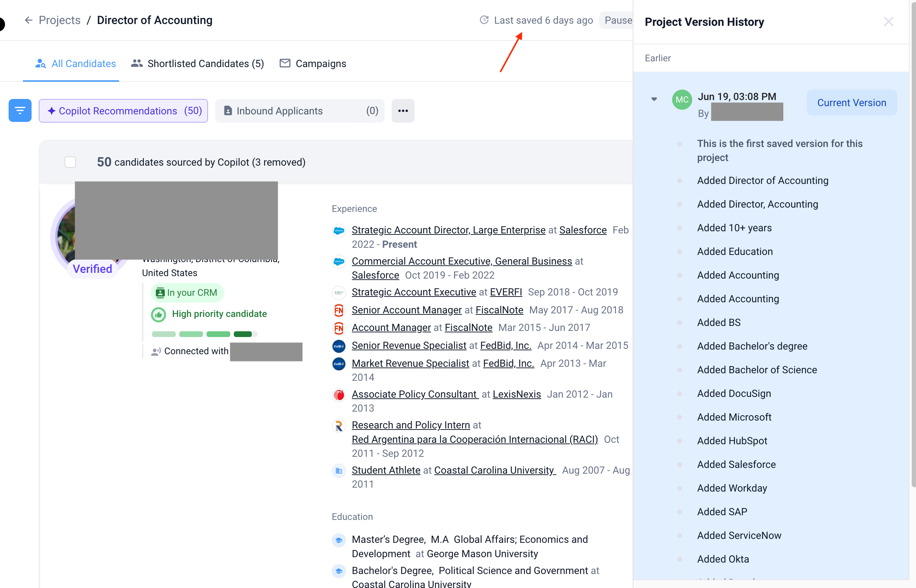This screenshot has height=588, width=916.
Task: Open Account Manager at FiscalNote role link
Action: [391, 328]
